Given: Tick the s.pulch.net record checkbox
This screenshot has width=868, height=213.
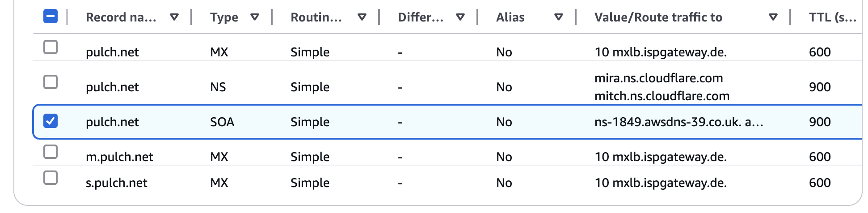Looking at the screenshot, I should coord(51,178).
